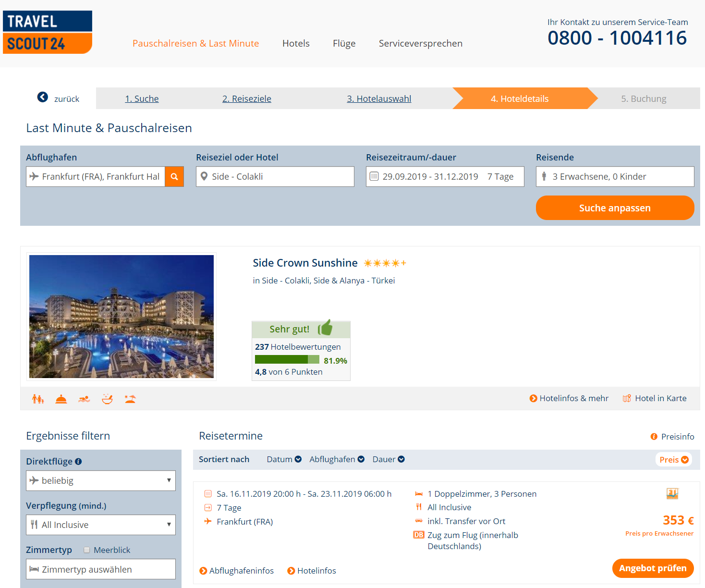Sort results by Datum

(284, 459)
